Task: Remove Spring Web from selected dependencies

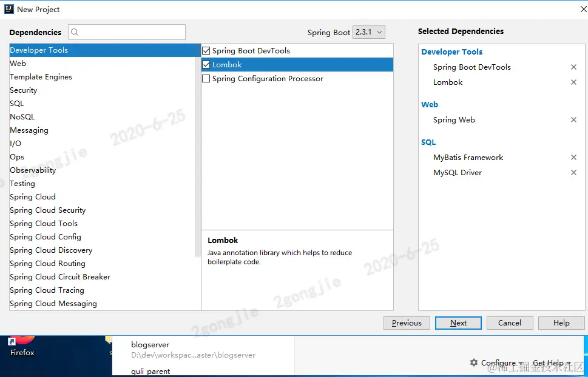Action: 573,120
